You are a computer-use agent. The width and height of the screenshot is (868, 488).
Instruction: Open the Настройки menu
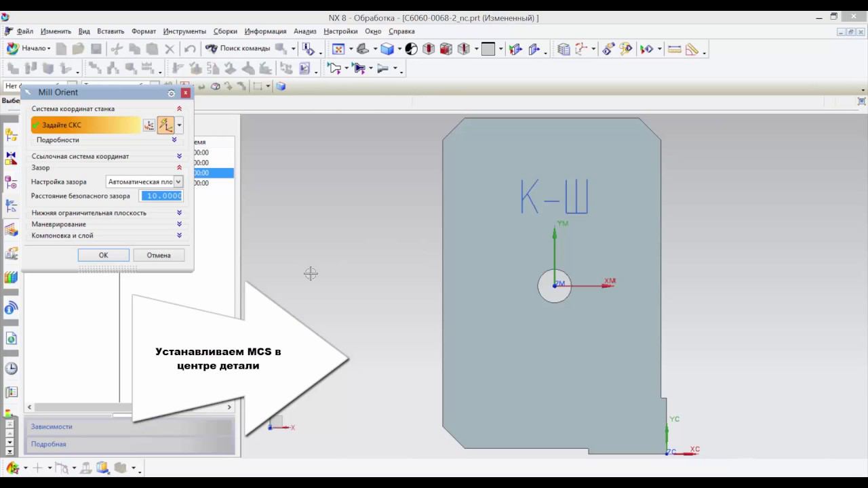tap(340, 31)
